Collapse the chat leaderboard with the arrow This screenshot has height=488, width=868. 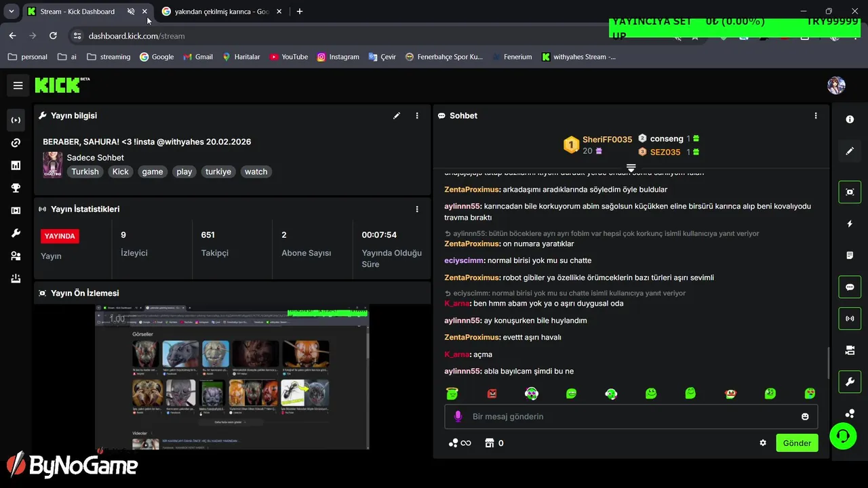631,167
